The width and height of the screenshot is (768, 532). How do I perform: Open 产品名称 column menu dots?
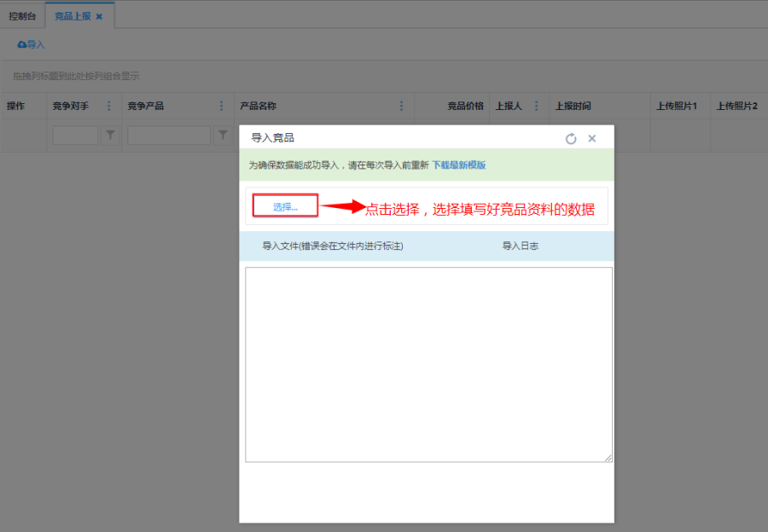coord(402,106)
